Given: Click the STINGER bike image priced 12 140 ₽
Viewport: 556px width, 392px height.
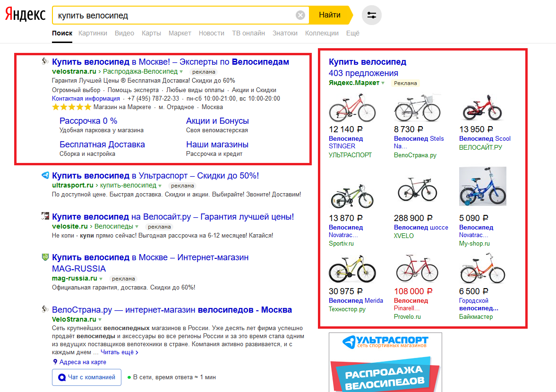Looking at the screenshot, I should (352, 108).
